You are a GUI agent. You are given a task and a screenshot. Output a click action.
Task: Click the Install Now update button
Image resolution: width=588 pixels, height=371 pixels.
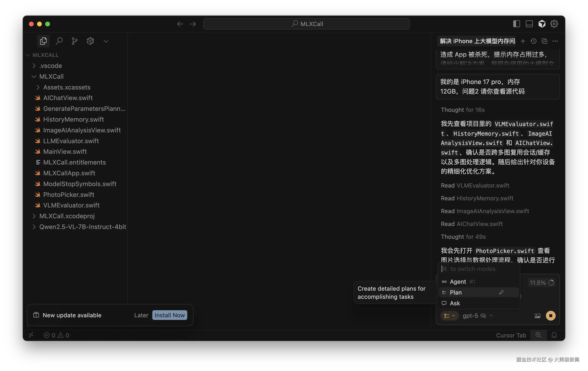click(169, 315)
